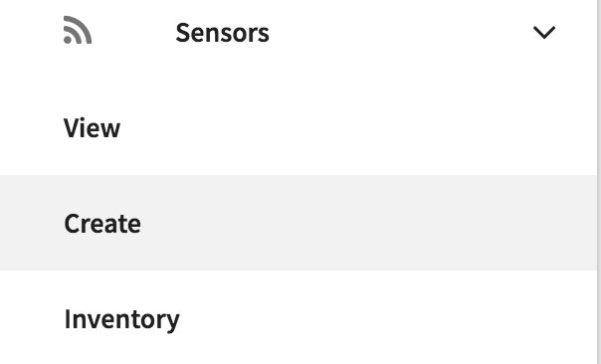601x364 pixels.
Task: Click the Sensors signal-wave icon
Action: pos(78,30)
